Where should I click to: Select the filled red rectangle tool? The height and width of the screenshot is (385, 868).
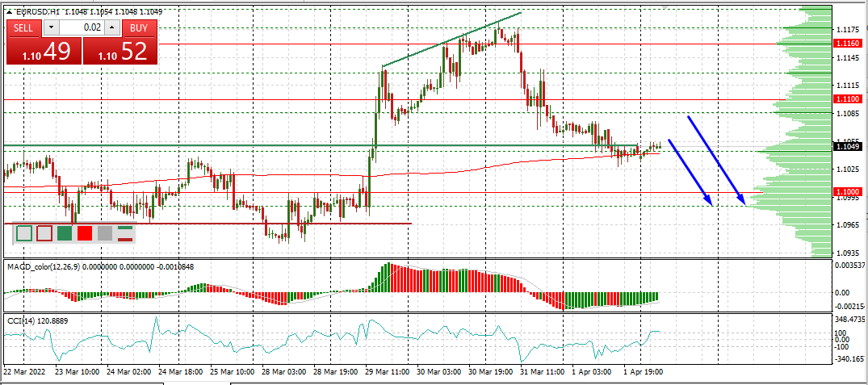85,233
